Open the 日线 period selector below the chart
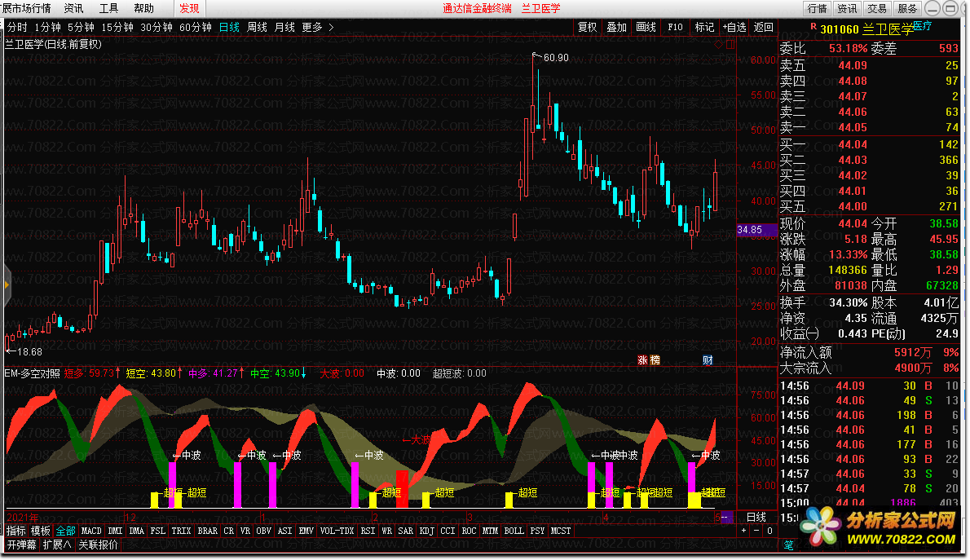 tap(756, 518)
